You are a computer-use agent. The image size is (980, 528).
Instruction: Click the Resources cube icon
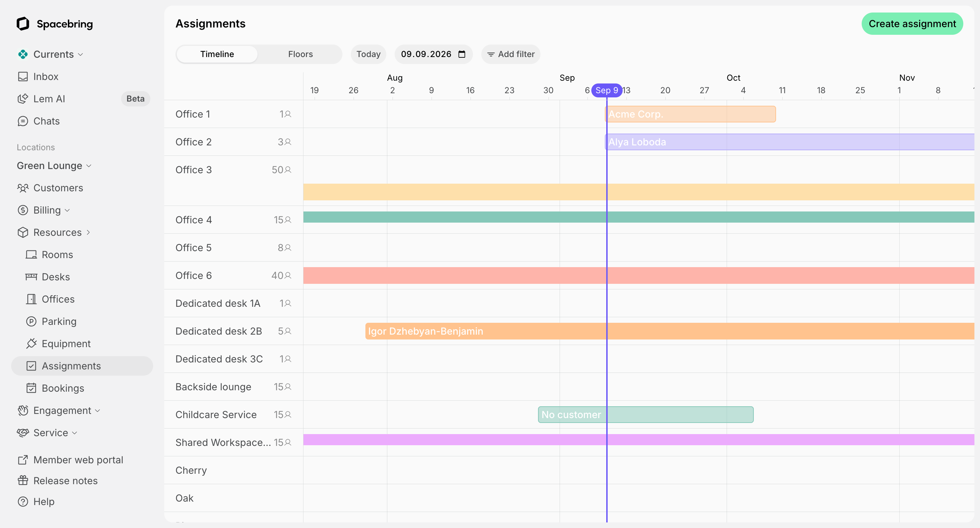[23, 232]
